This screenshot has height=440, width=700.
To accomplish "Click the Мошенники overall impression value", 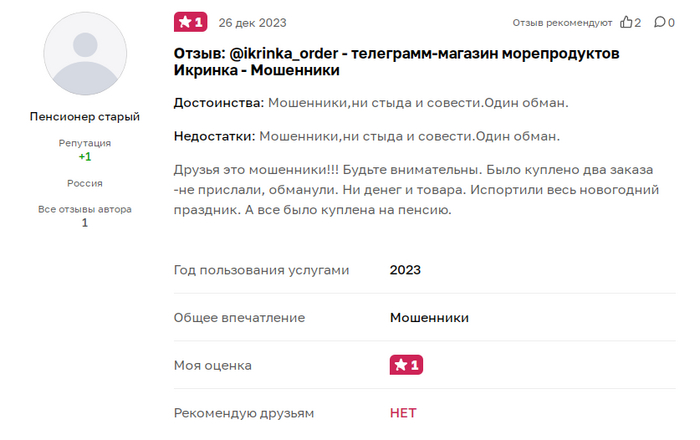I will pyautogui.click(x=429, y=318).
